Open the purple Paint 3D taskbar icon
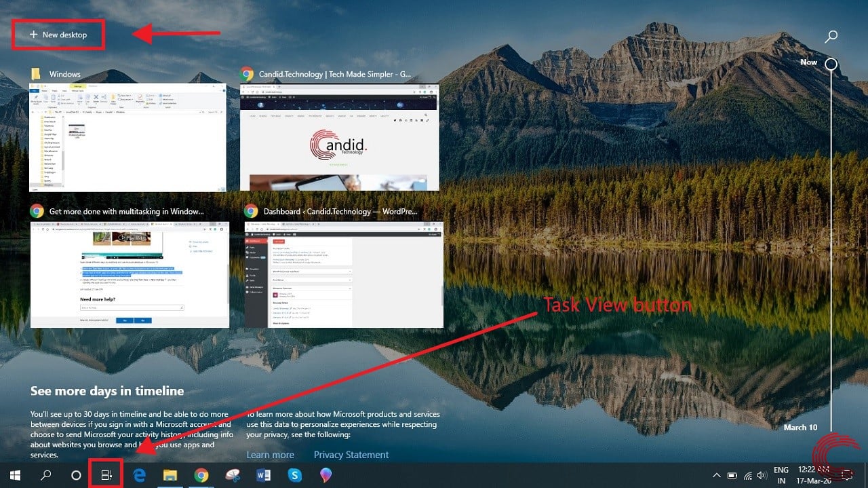This screenshot has width=868, height=488. (325, 476)
